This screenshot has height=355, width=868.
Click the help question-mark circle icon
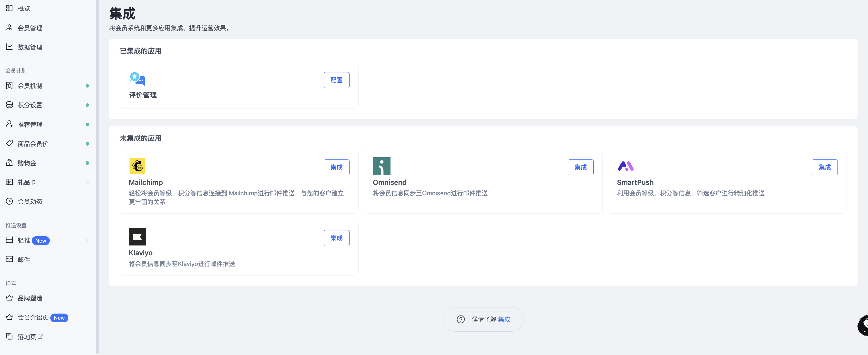click(460, 319)
